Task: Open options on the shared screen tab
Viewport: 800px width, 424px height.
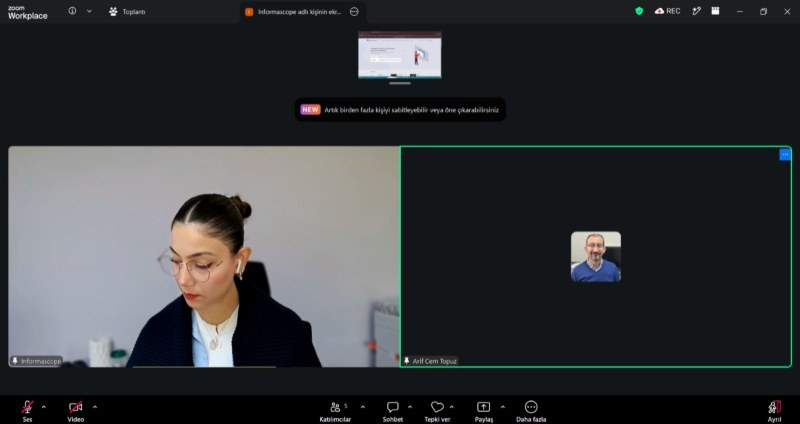Action: click(354, 12)
